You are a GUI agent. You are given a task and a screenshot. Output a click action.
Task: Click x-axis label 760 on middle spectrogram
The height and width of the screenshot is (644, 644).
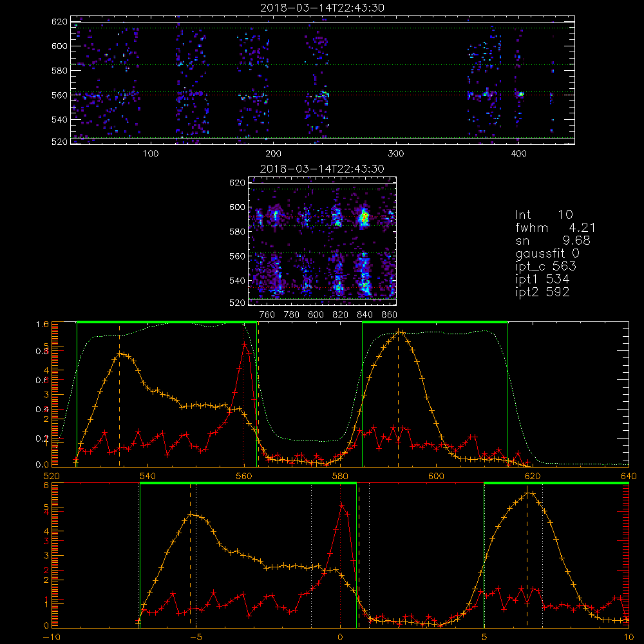click(x=267, y=315)
